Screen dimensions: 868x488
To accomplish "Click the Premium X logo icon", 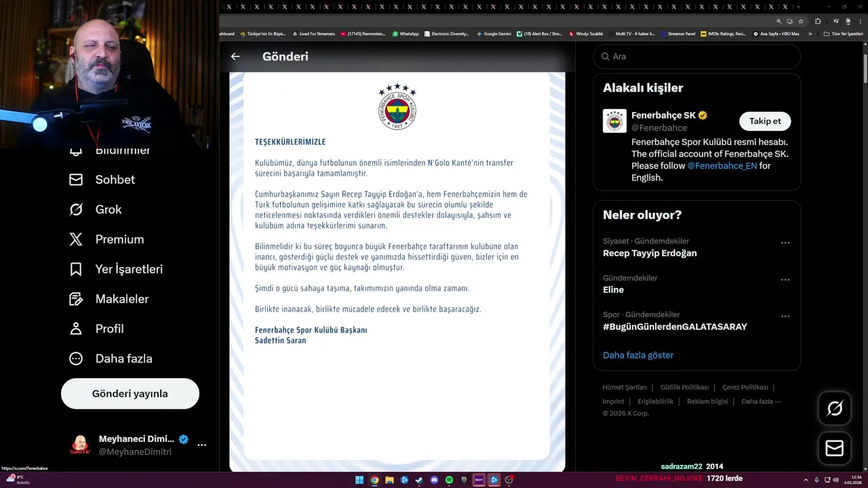I will pos(76,239).
